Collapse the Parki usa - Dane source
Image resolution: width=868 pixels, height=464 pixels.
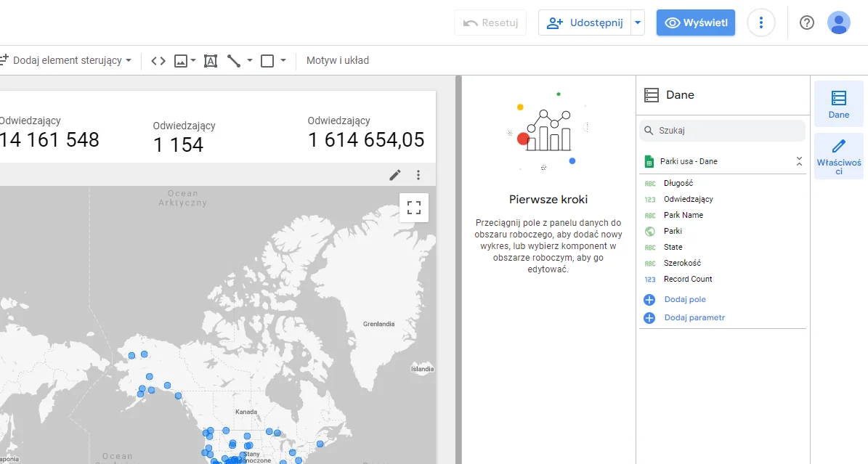click(799, 161)
